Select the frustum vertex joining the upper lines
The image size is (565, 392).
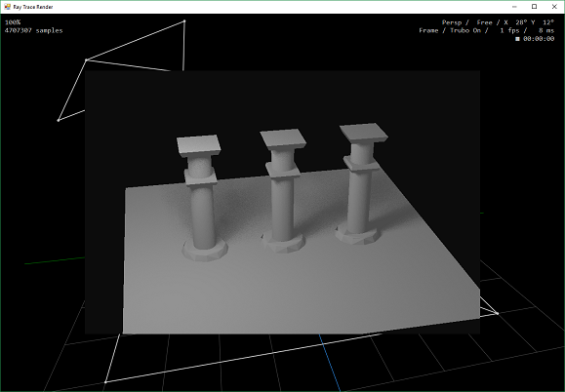pyautogui.click(x=86, y=60)
